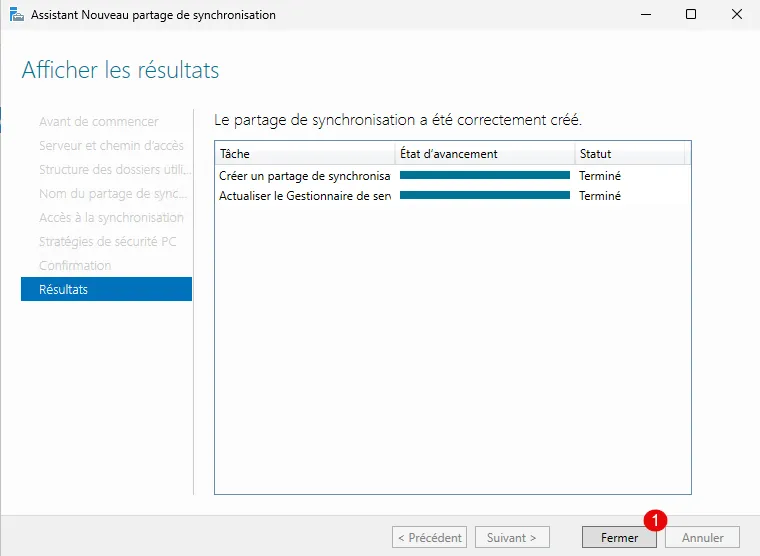760x556 pixels.
Task: Maximize the wizard window
Action: tap(690, 15)
